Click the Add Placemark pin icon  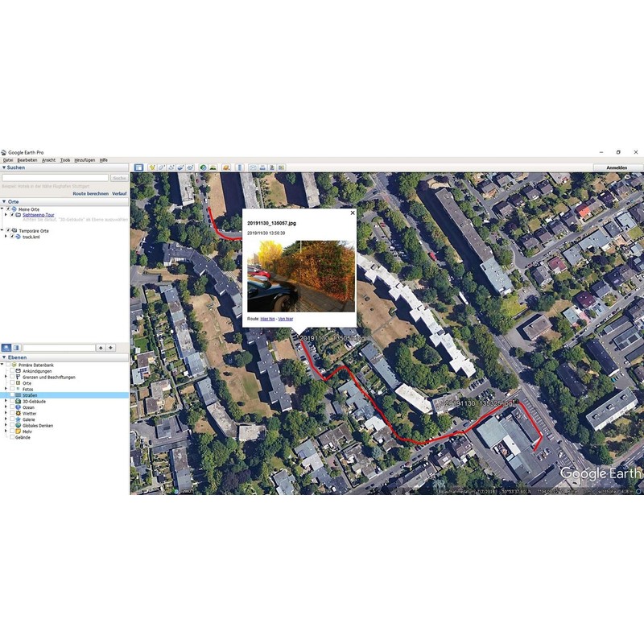point(151,167)
